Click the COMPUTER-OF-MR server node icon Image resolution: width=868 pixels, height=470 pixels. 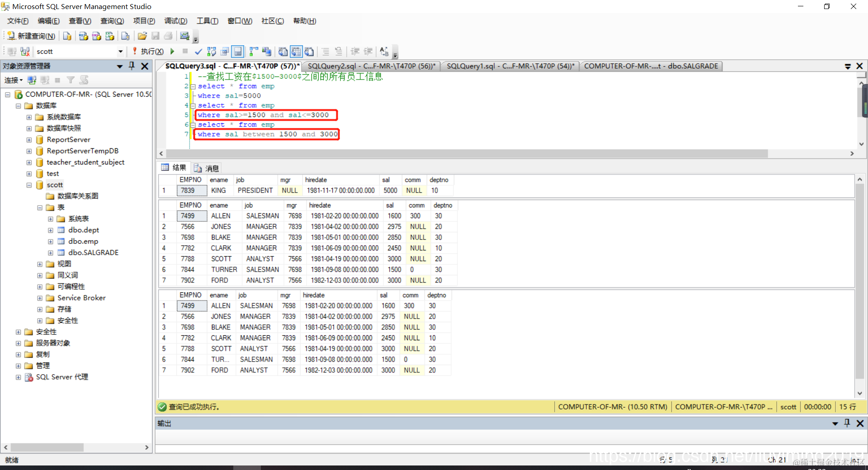19,94
